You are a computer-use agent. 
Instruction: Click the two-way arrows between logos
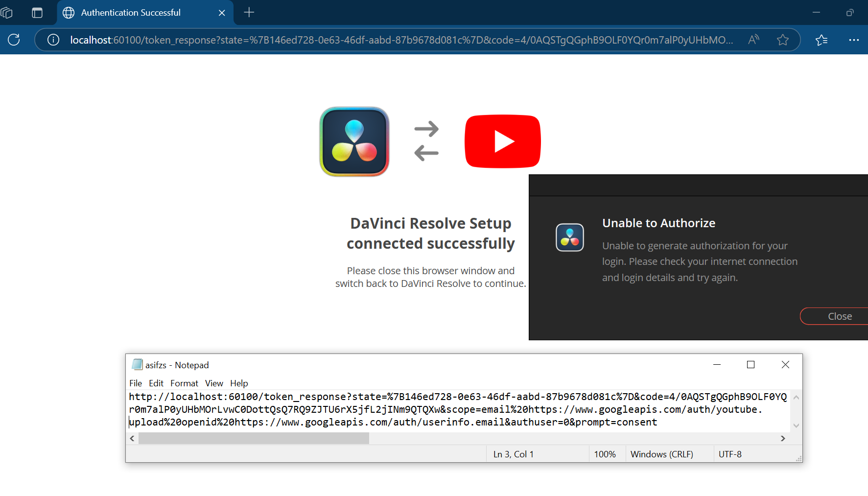coord(426,141)
